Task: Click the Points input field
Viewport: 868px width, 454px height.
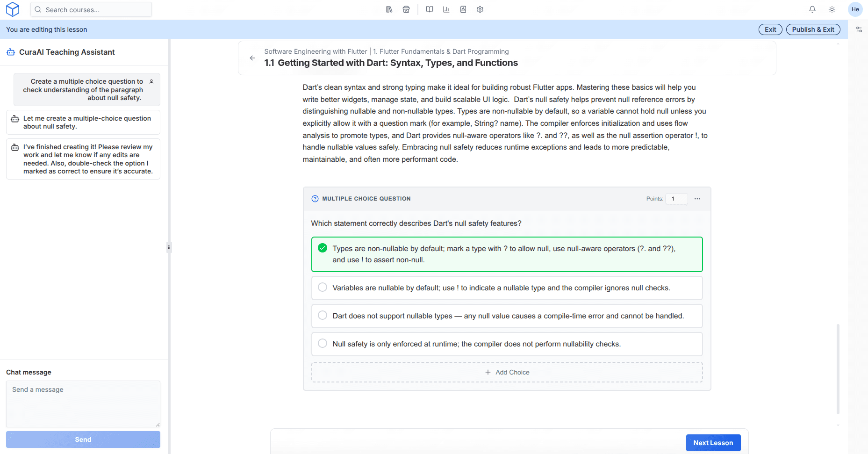Action: pyautogui.click(x=676, y=199)
